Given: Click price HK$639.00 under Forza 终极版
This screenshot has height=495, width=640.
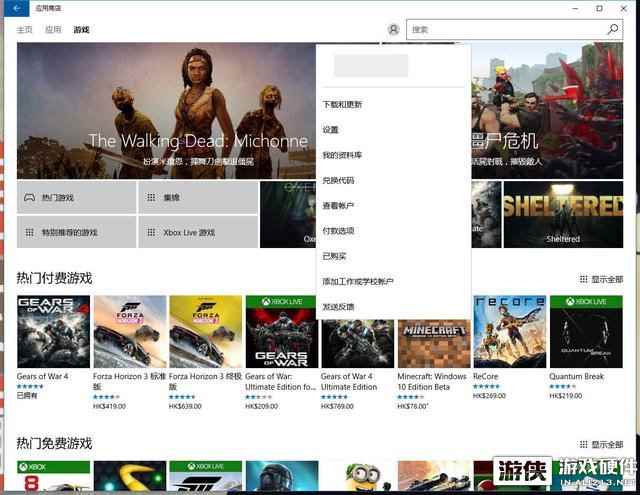Looking at the screenshot, I should [185, 406].
